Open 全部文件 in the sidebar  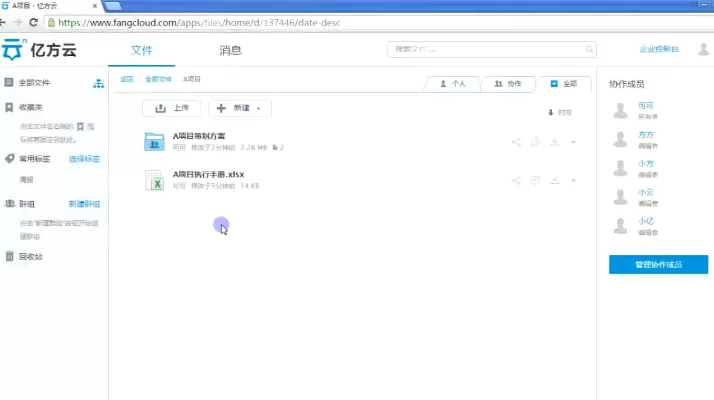click(34, 82)
